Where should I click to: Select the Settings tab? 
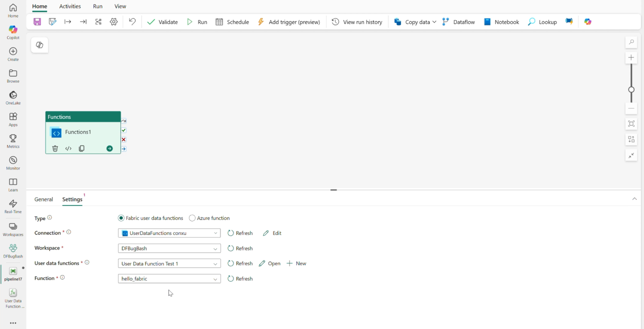click(72, 199)
